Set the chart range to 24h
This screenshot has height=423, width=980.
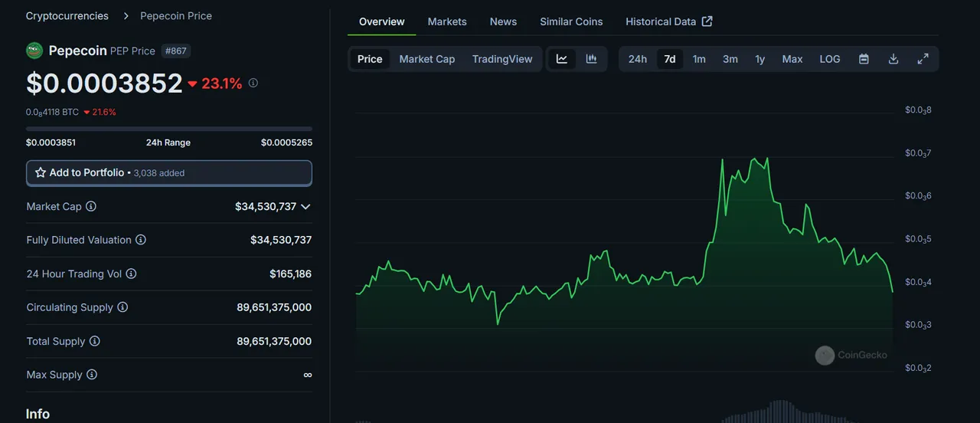pos(638,59)
